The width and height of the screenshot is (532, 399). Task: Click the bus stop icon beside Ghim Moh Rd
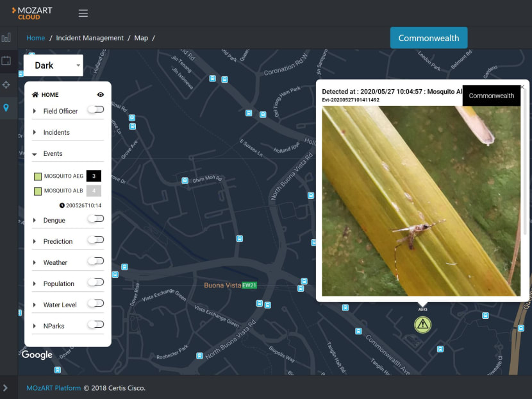click(x=185, y=180)
